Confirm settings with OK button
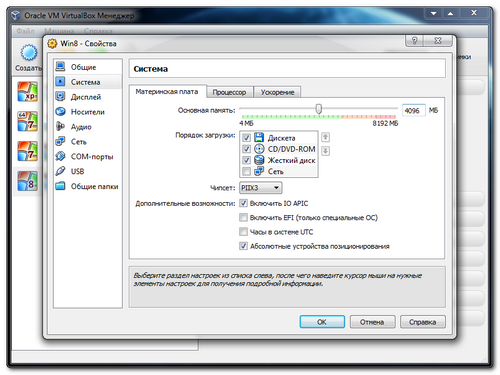Screen dimensions: 500x375 point(322,322)
